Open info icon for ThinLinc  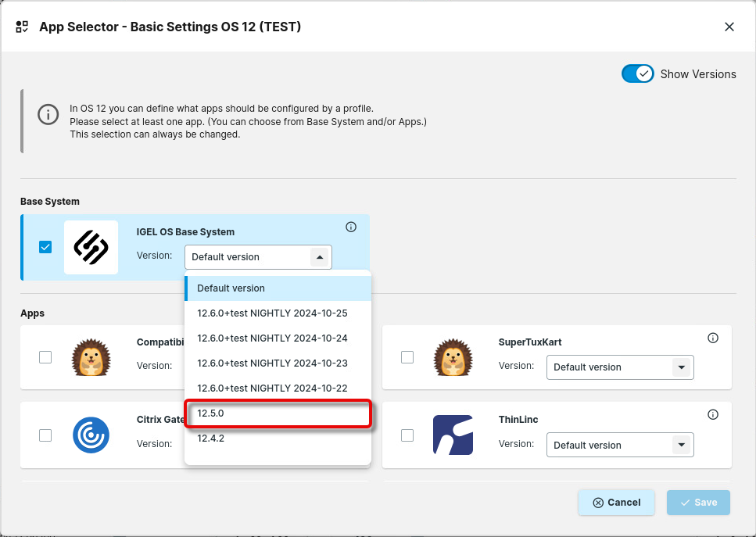tap(712, 415)
